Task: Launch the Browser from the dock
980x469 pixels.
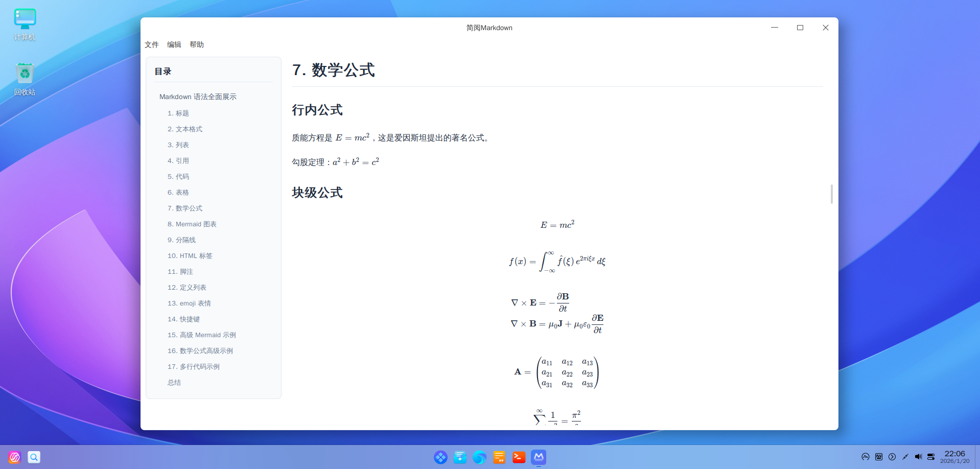Action: coord(479,457)
